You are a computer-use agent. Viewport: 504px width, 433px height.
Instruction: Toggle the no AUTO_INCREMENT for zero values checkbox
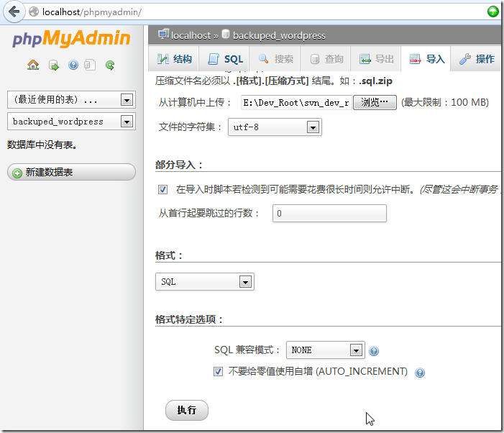[x=218, y=372]
